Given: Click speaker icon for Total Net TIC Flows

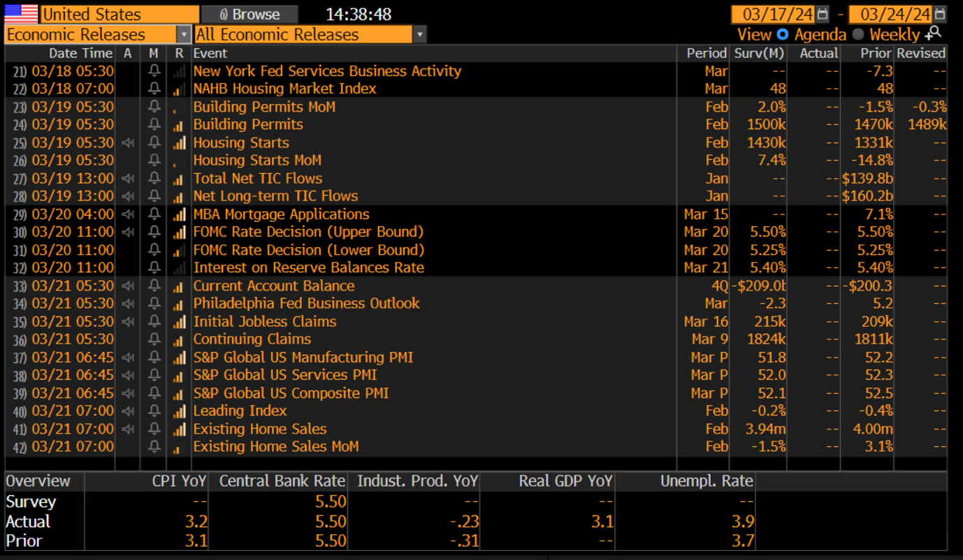Looking at the screenshot, I should (128, 178).
